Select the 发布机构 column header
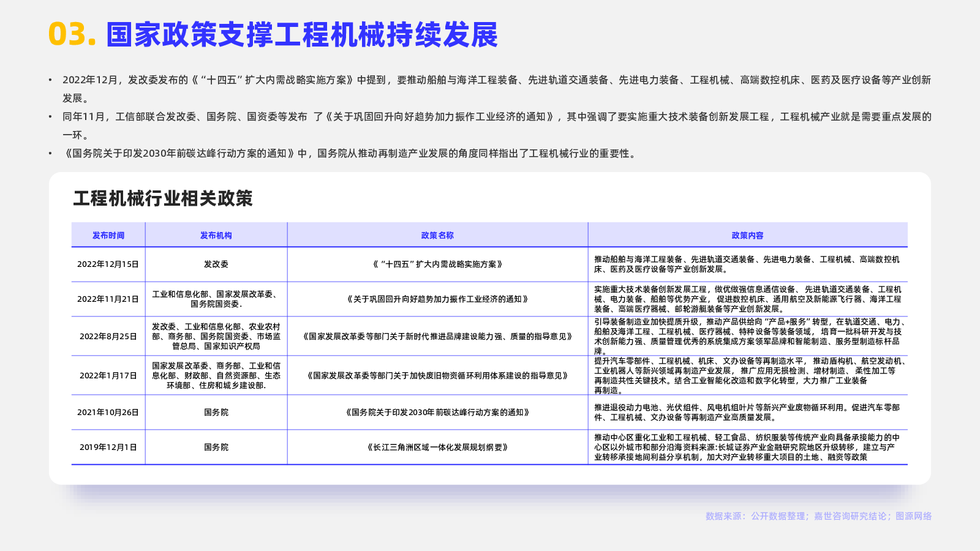This screenshot has height=551, width=980. coord(216,235)
